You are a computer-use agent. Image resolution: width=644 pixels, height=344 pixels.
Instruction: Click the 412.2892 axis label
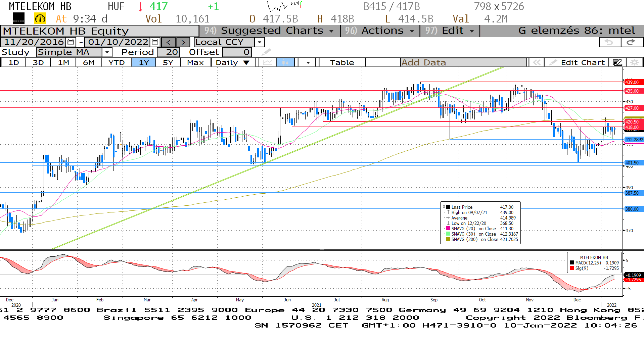click(634, 140)
